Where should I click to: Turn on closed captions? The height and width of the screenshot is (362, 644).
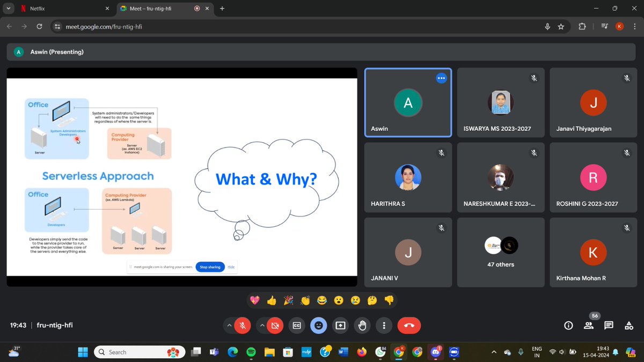point(297,326)
